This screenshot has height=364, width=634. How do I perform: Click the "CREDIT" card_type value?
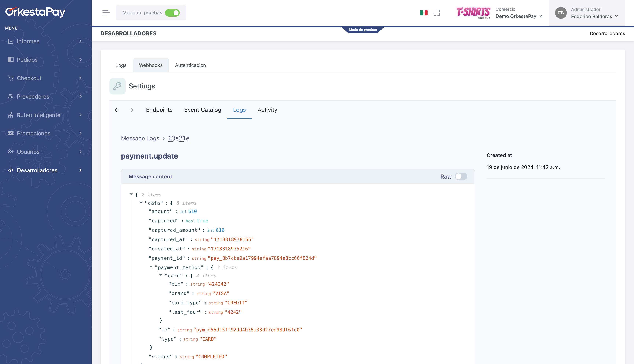pyautogui.click(x=236, y=303)
